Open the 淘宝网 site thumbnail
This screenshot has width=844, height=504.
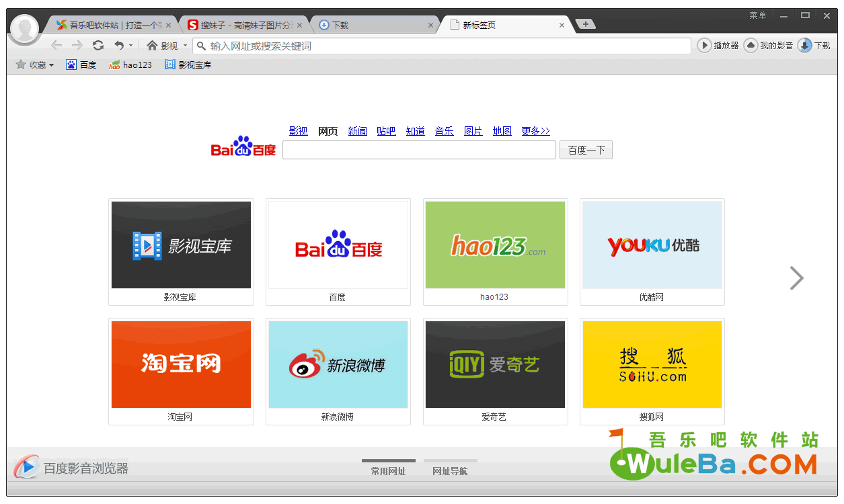(181, 372)
